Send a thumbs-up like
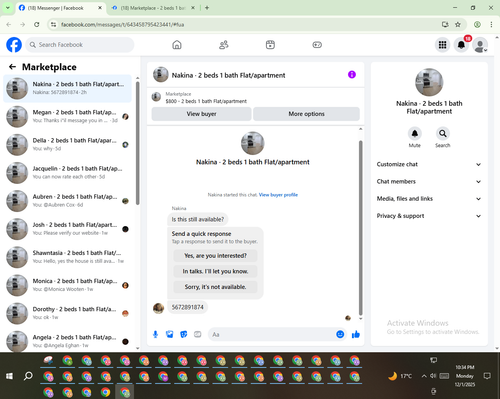 coord(356,334)
